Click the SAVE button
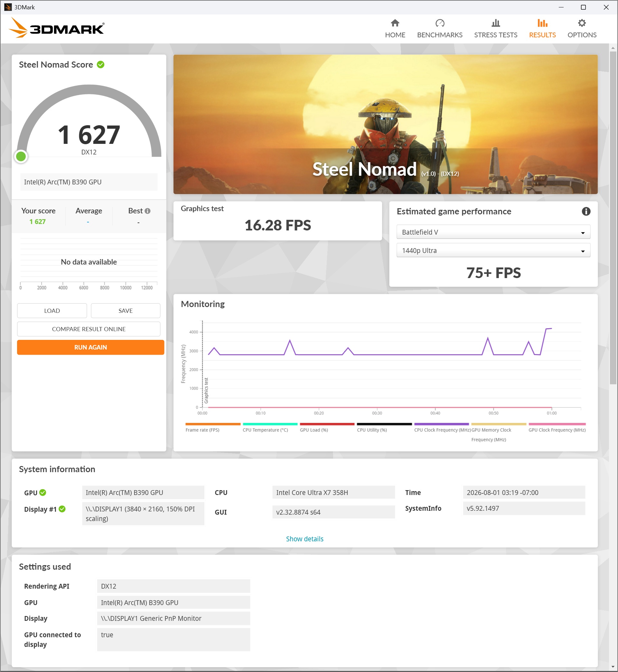 click(x=126, y=311)
